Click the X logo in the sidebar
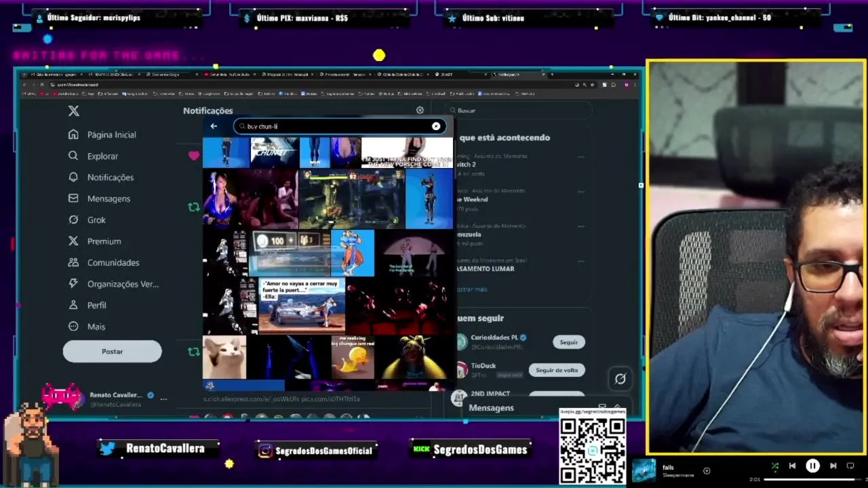The height and width of the screenshot is (488, 868). (74, 111)
